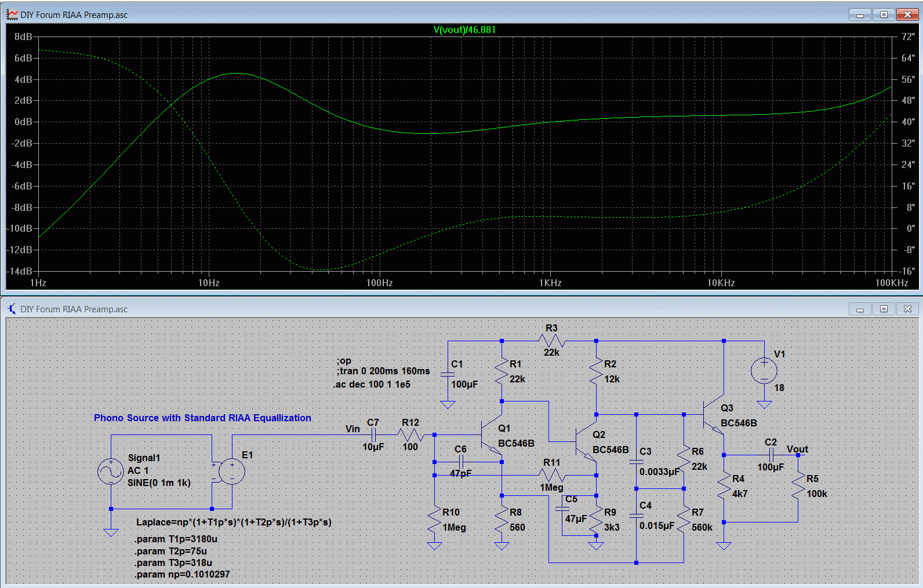Click the 72° phase axis label

click(x=908, y=36)
